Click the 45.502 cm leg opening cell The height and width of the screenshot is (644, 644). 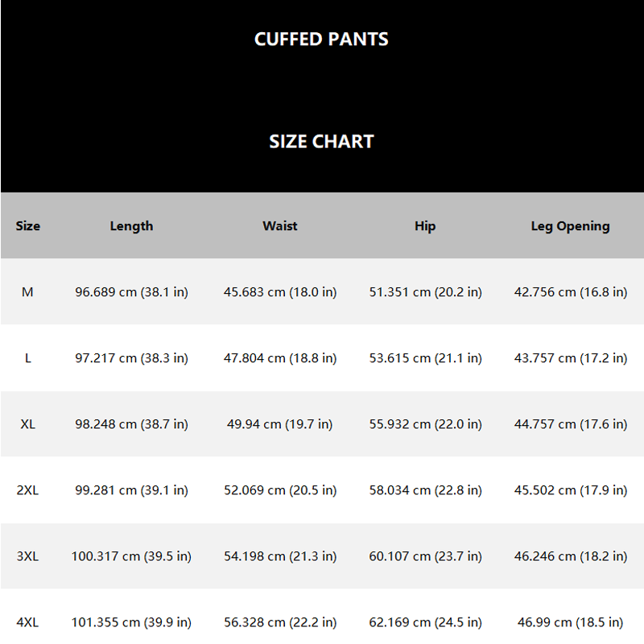click(x=571, y=490)
